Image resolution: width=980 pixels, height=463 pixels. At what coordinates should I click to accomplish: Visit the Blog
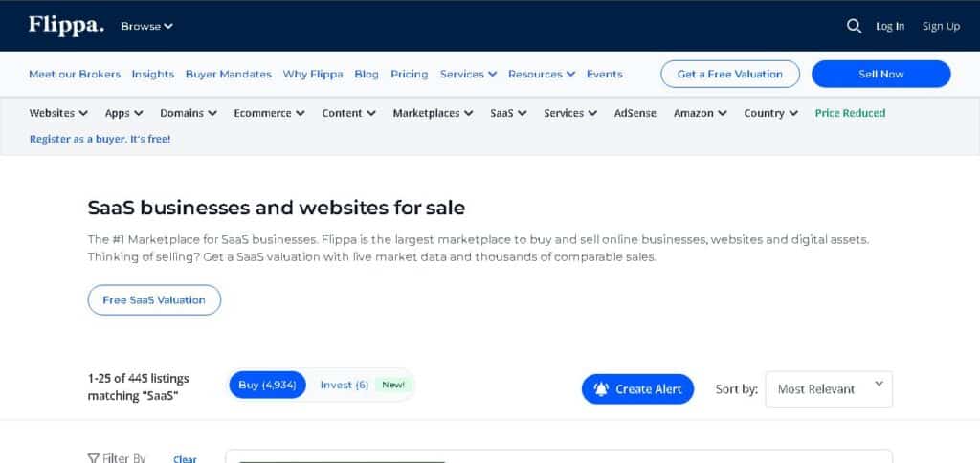(367, 74)
